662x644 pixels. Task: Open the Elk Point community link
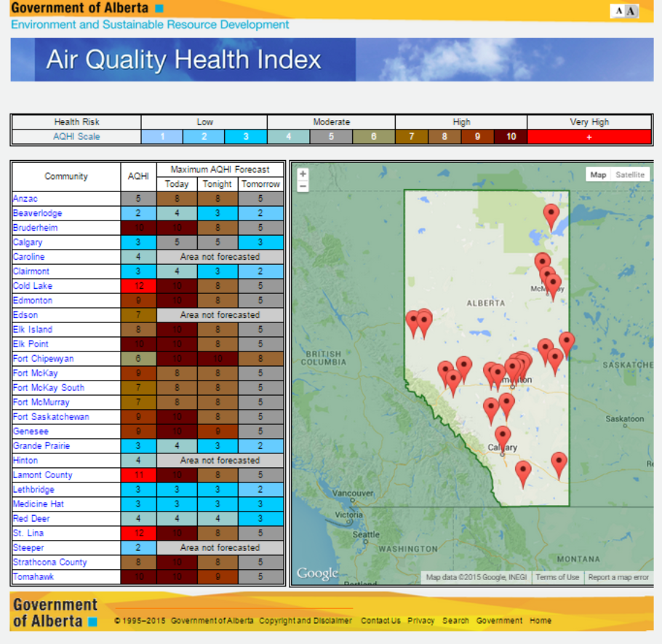coord(31,344)
